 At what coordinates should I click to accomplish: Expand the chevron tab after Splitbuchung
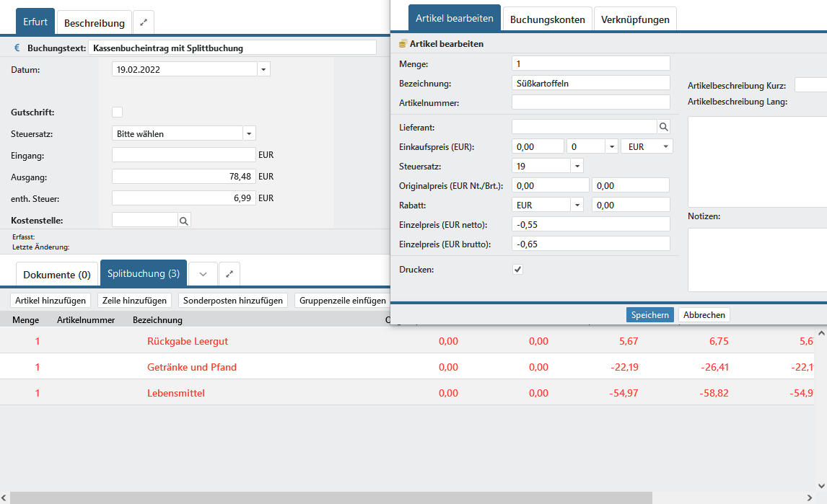coord(203,274)
